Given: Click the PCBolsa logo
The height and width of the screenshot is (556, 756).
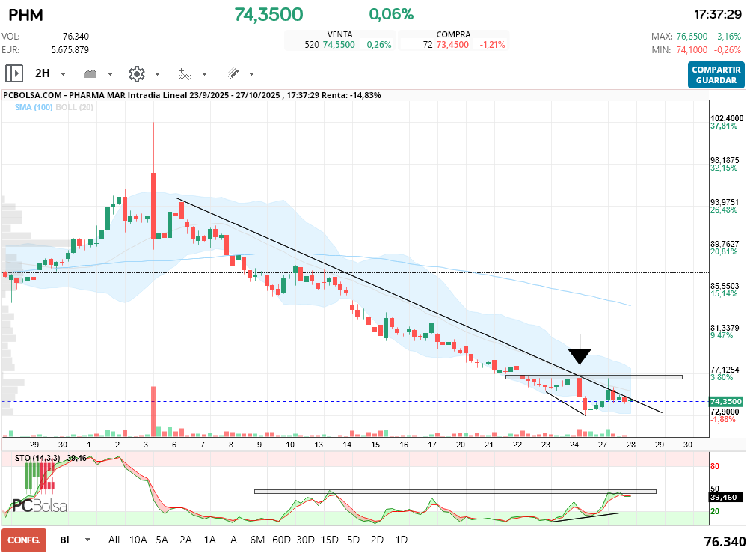Looking at the screenshot, I should (39, 506).
